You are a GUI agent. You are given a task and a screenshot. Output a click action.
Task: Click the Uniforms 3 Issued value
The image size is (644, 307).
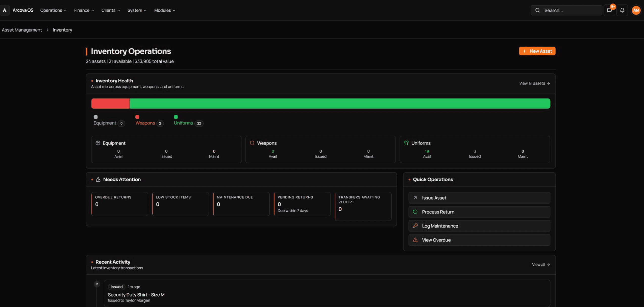pos(475,151)
